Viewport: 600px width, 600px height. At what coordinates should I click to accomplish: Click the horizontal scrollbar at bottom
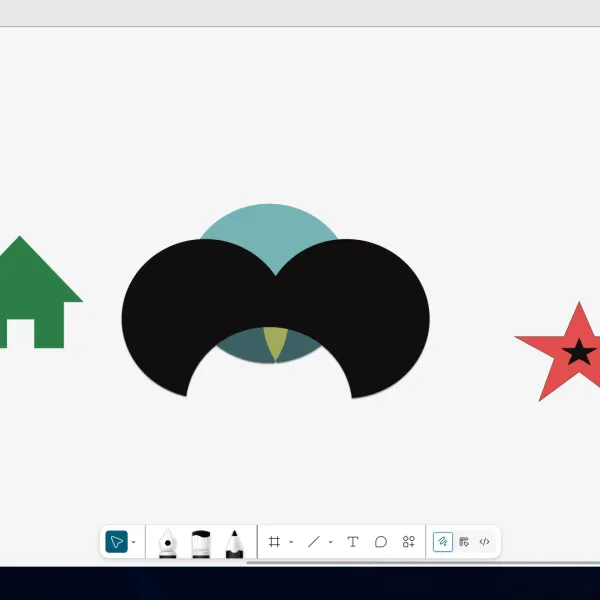[423, 562]
